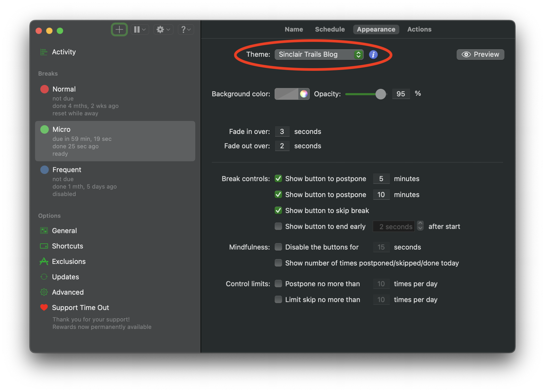Open Advanced options gear icon
The height and width of the screenshot is (392, 545).
coord(44,292)
